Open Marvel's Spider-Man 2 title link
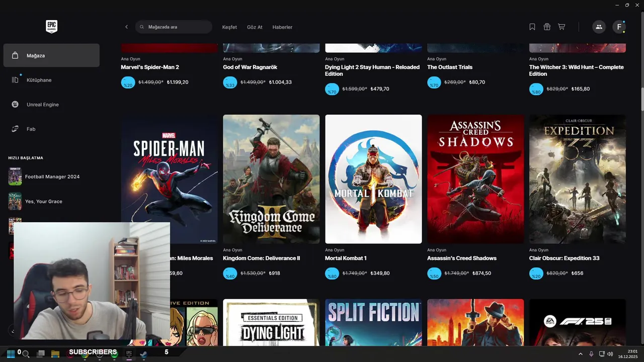 [150, 67]
